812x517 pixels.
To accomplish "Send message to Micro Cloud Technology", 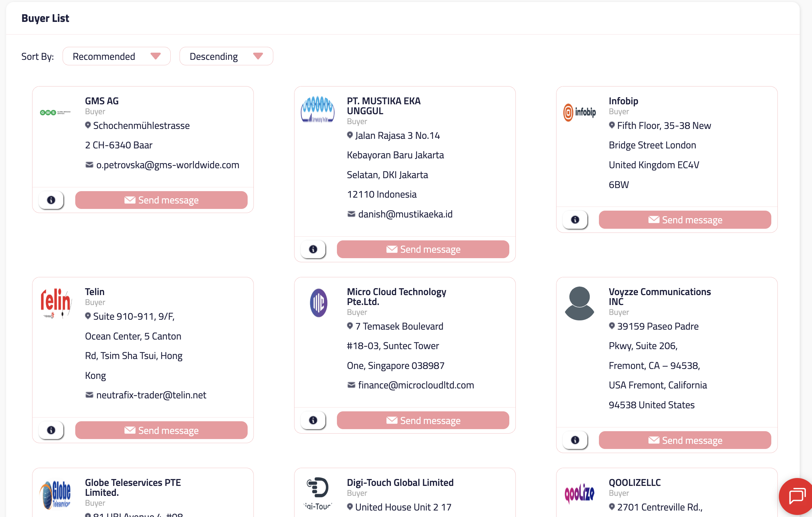I will point(423,420).
